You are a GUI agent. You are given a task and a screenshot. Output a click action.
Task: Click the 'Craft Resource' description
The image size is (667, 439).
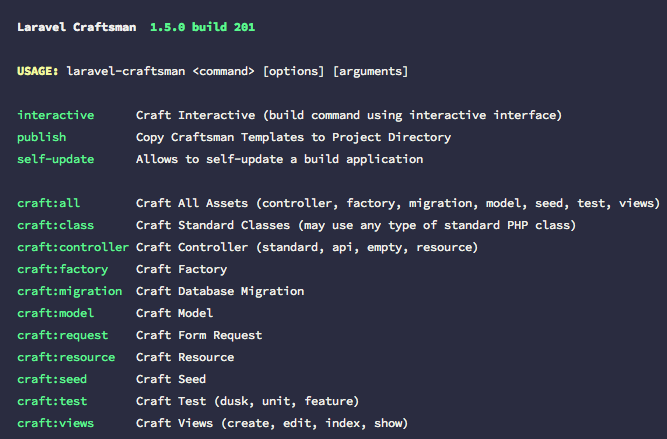tap(185, 357)
